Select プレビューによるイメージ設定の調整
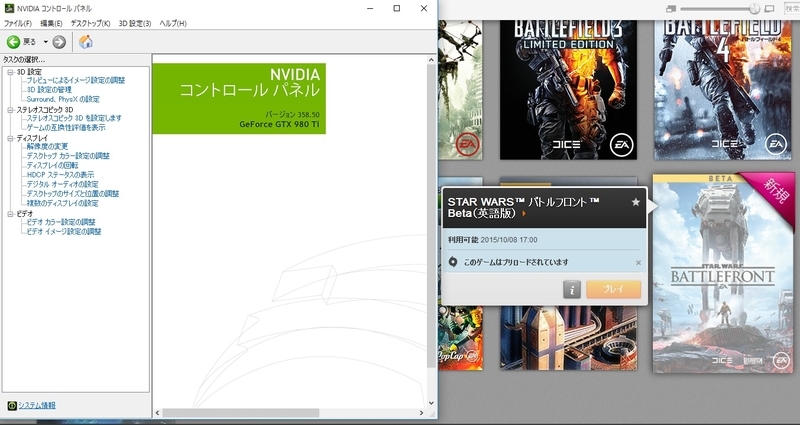The width and height of the screenshot is (800, 425). (76, 80)
